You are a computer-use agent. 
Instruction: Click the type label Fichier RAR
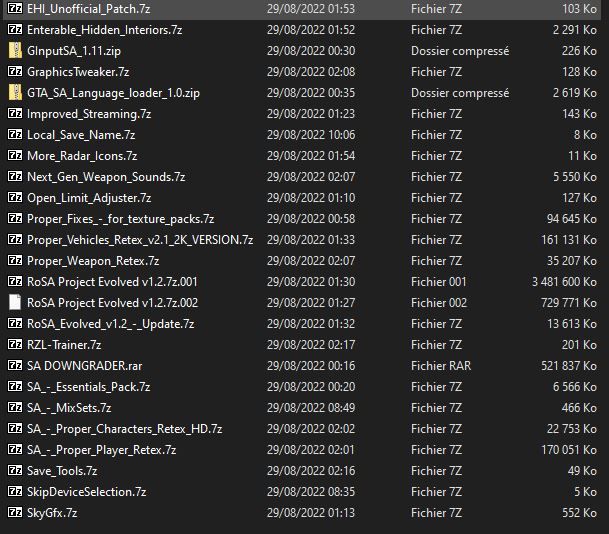(x=441, y=365)
